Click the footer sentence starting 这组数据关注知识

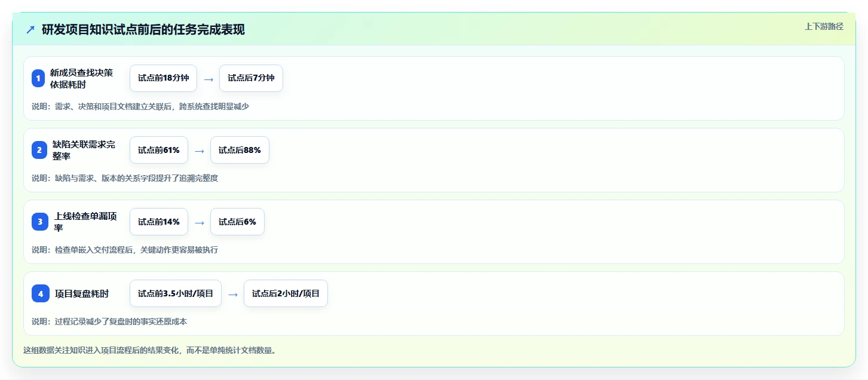(x=150, y=350)
